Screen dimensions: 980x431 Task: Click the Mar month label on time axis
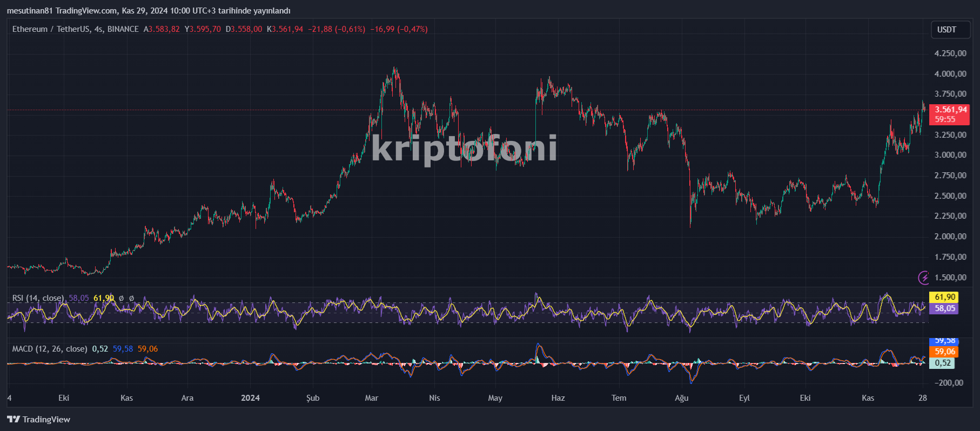[372, 398]
